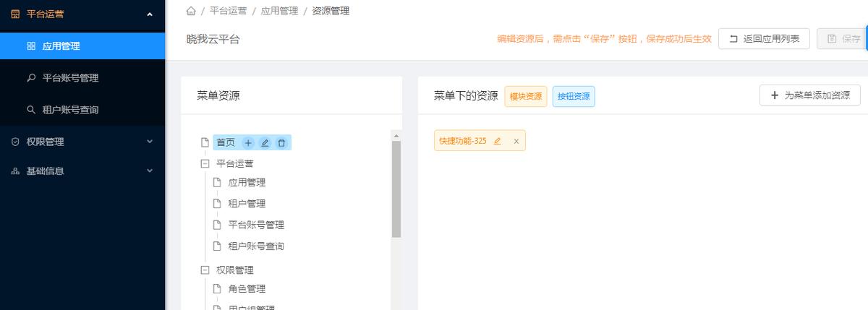Remove the 快捷功能-325 tag with its x
Image resolution: width=868 pixels, height=310 pixels.
[516, 141]
